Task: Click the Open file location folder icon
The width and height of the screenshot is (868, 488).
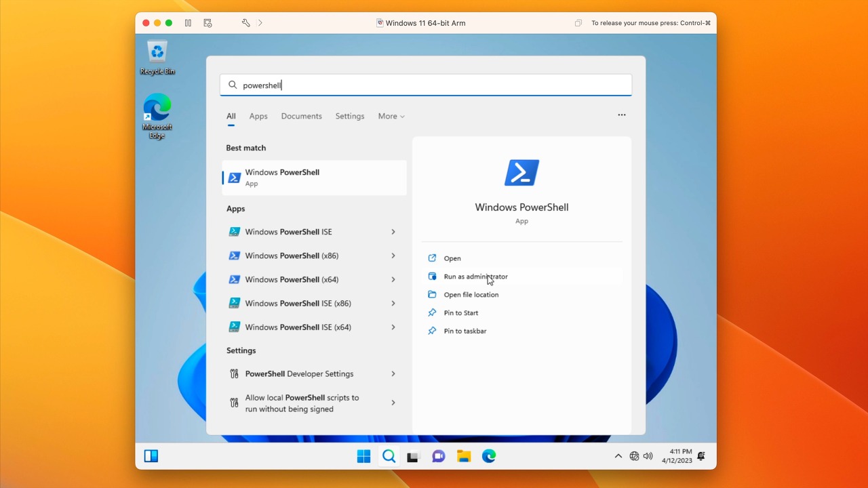Action: 432,295
